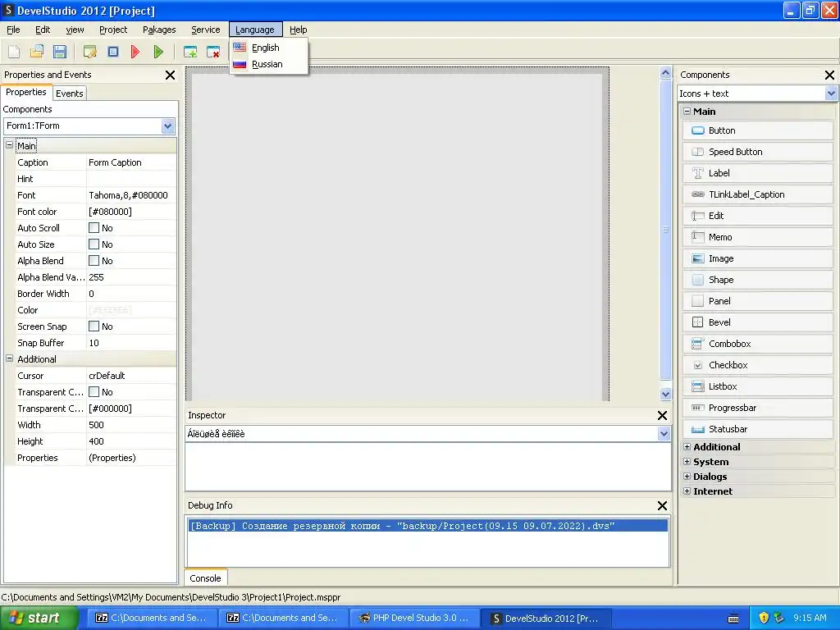Click the Windows start button

click(39, 618)
